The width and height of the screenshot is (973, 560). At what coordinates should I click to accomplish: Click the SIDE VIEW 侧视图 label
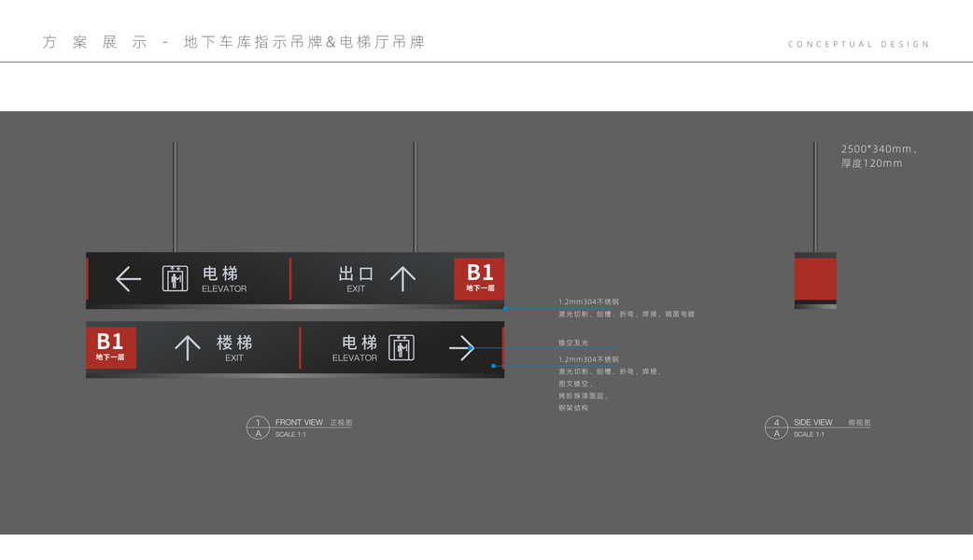[x=832, y=422]
